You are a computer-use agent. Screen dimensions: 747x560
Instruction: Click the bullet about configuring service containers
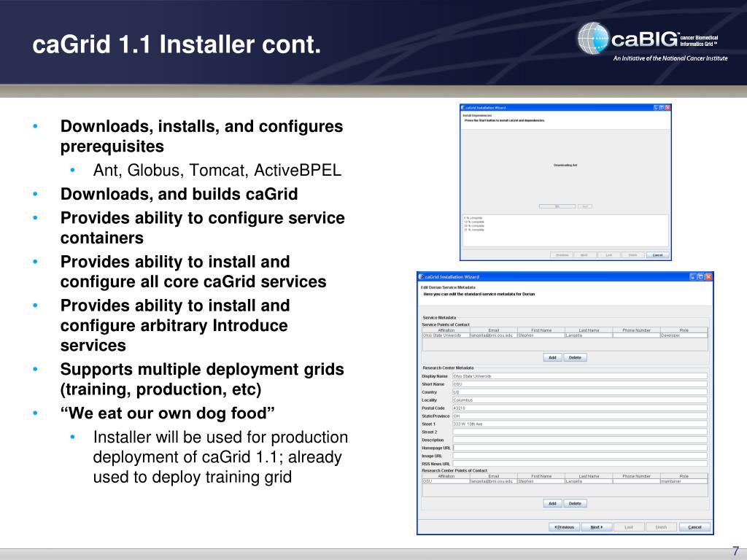click(203, 227)
